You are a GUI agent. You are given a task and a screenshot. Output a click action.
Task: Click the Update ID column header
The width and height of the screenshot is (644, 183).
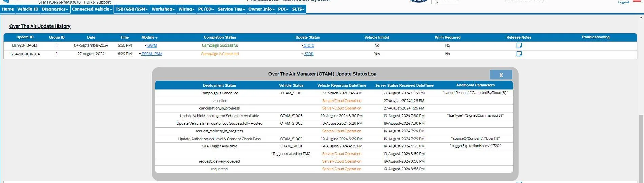point(25,37)
